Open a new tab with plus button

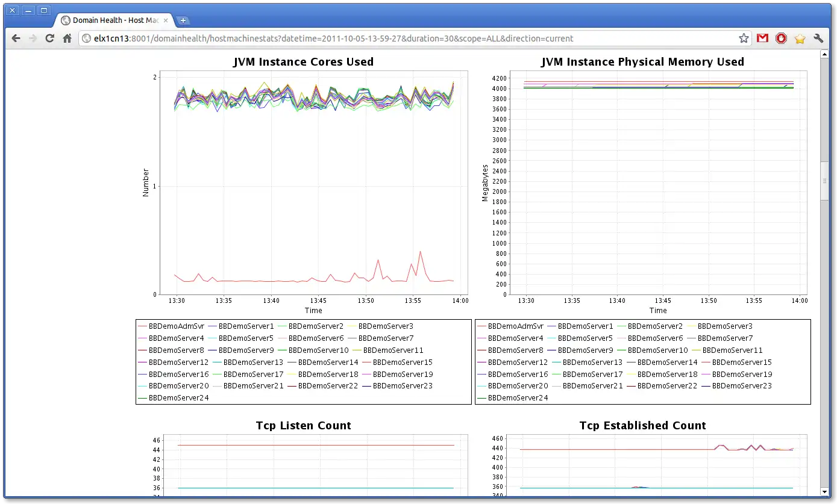pyautogui.click(x=183, y=20)
